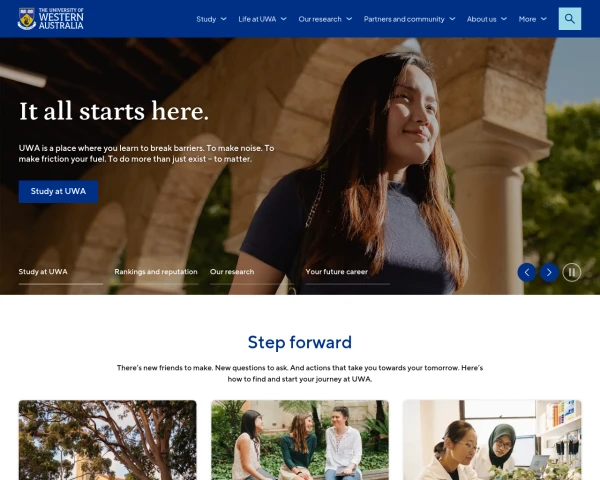Advance to next carousel slide arrow
This screenshot has width=600, height=480.
(x=549, y=272)
